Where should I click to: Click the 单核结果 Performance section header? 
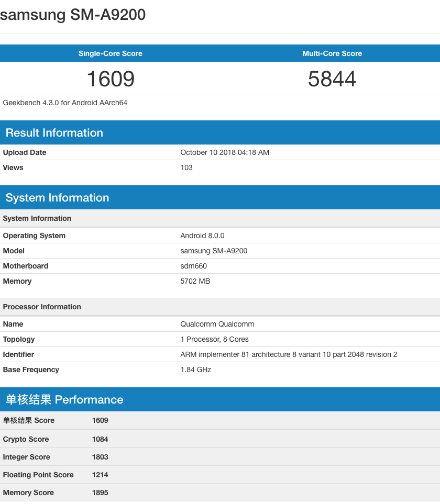(x=64, y=400)
